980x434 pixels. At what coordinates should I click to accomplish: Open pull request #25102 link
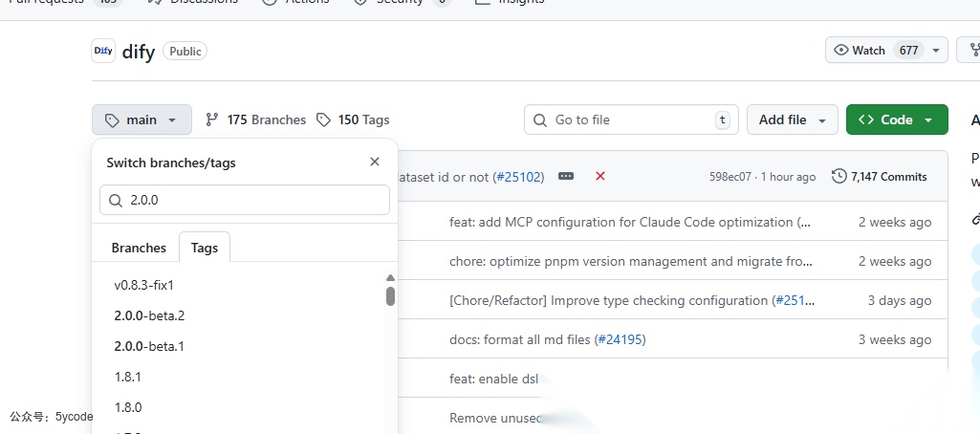[x=520, y=177]
